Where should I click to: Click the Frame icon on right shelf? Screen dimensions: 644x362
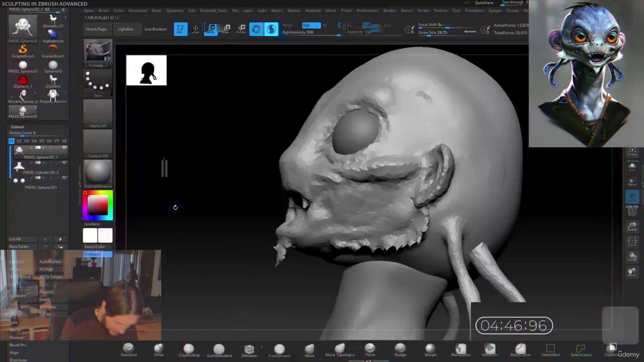click(632, 152)
